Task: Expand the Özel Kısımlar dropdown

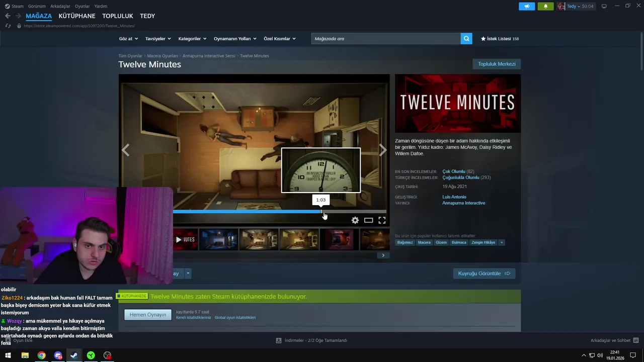Action: click(x=280, y=39)
